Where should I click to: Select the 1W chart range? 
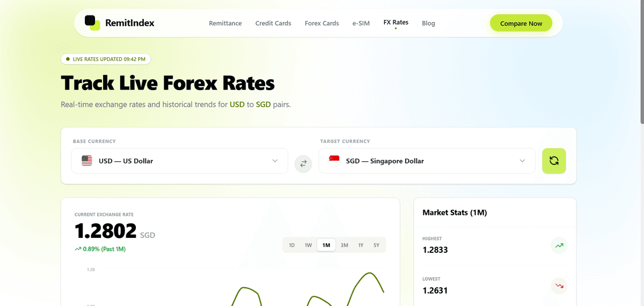[308, 245]
